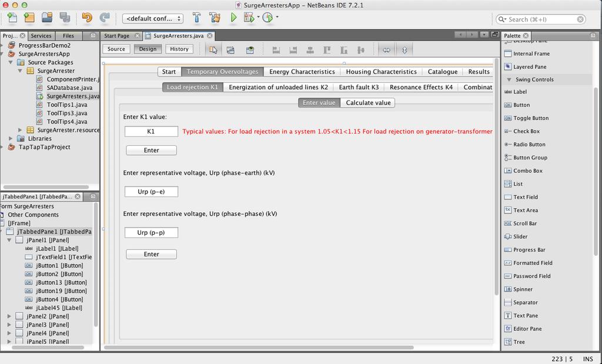The image size is (602, 364).
Task: Switch the editor to Source view
Action: (116, 49)
